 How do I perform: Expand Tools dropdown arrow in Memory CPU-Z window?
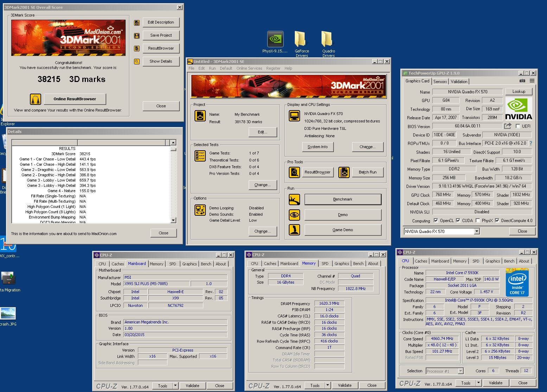[x=327, y=385]
